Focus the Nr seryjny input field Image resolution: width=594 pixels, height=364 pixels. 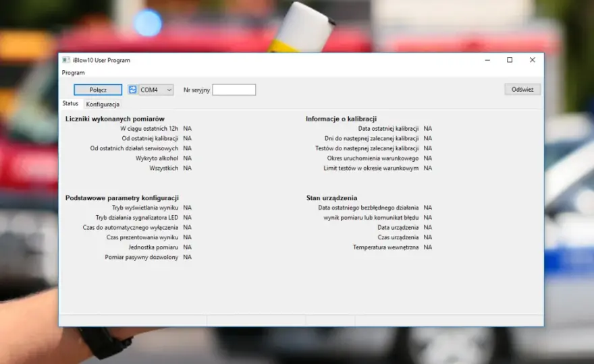[x=234, y=90]
